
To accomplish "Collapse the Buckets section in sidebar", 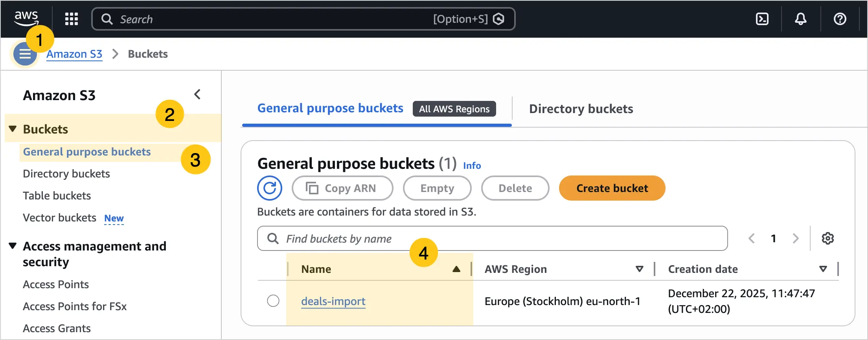I will 13,129.
